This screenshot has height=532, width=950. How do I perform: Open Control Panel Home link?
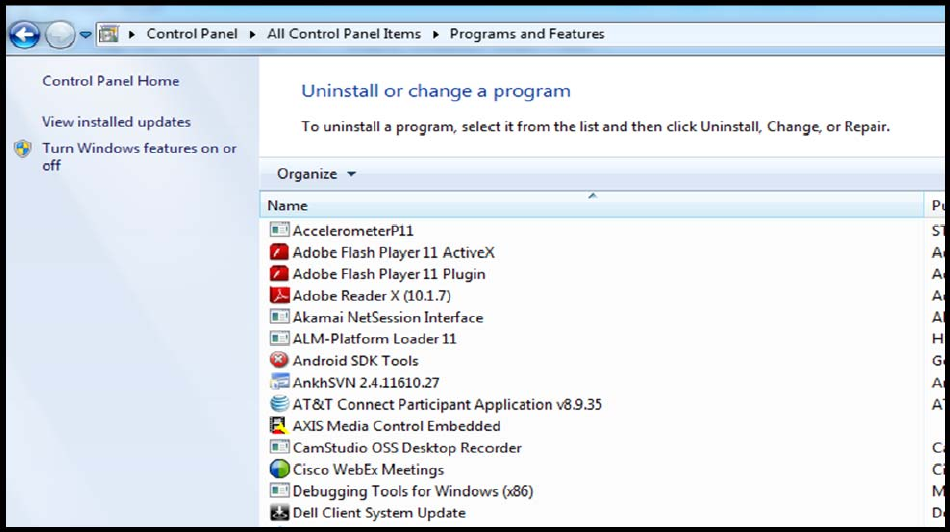(x=111, y=81)
